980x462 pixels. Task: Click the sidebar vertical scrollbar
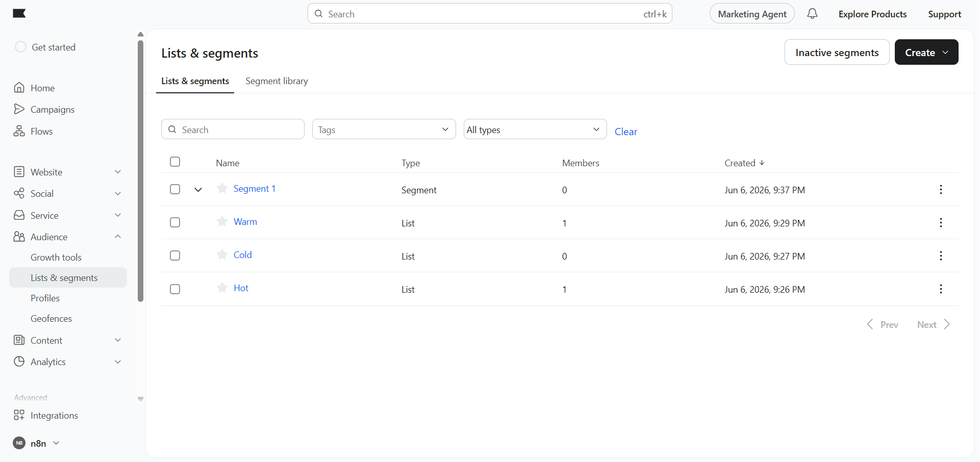coord(140,171)
